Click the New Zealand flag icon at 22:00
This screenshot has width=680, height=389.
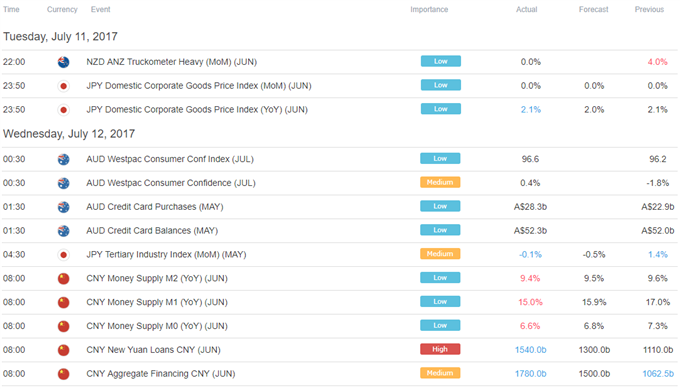tap(63, 62)
